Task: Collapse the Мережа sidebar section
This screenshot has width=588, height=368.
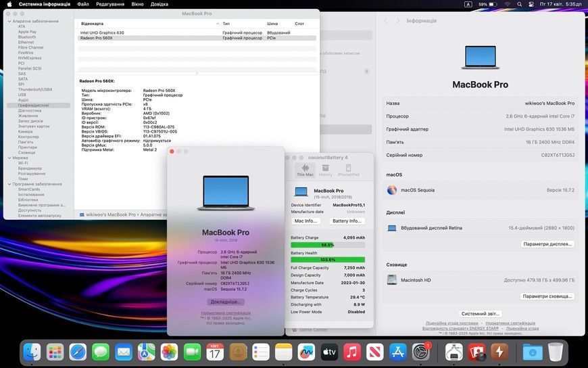Action: (9, 158)
